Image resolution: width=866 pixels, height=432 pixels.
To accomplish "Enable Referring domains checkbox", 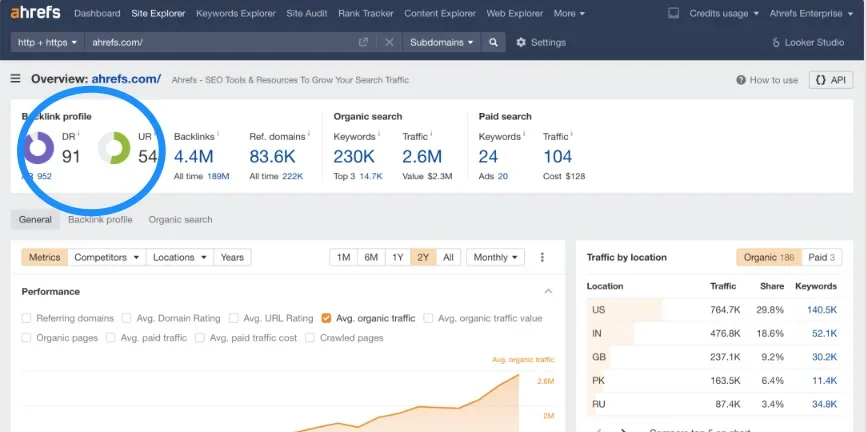I will point(27,318).
